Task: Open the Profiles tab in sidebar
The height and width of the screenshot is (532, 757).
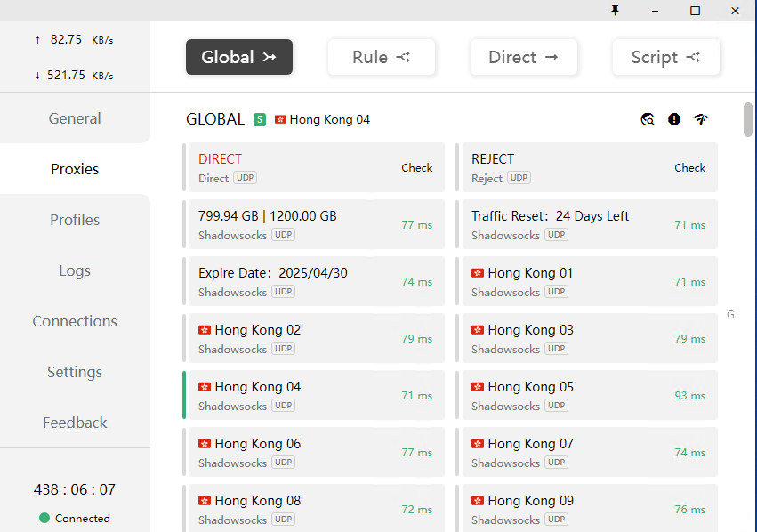Action: click(x=75, y=220)
